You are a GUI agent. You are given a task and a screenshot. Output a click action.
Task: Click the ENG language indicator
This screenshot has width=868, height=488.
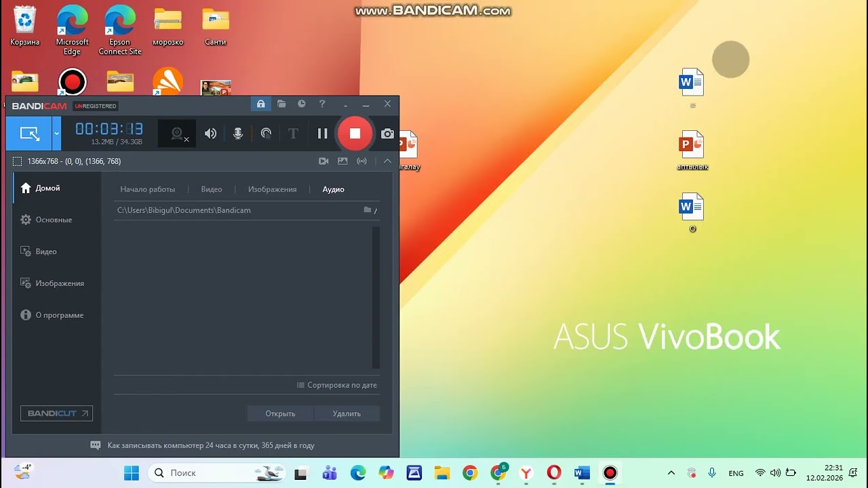coord(736,473)
